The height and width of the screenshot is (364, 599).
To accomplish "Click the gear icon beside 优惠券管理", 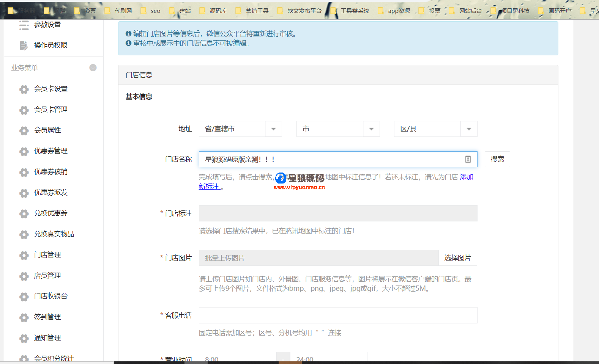I will [x=24, y=151].
